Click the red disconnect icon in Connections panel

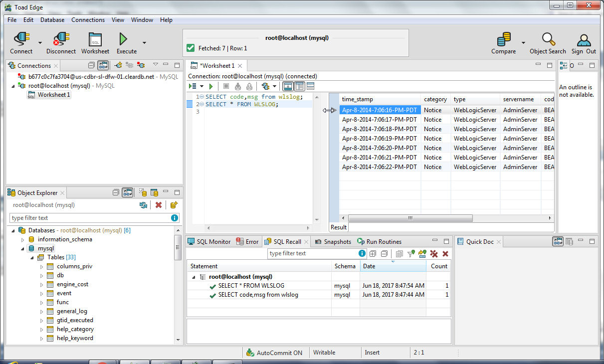[141, 65]
